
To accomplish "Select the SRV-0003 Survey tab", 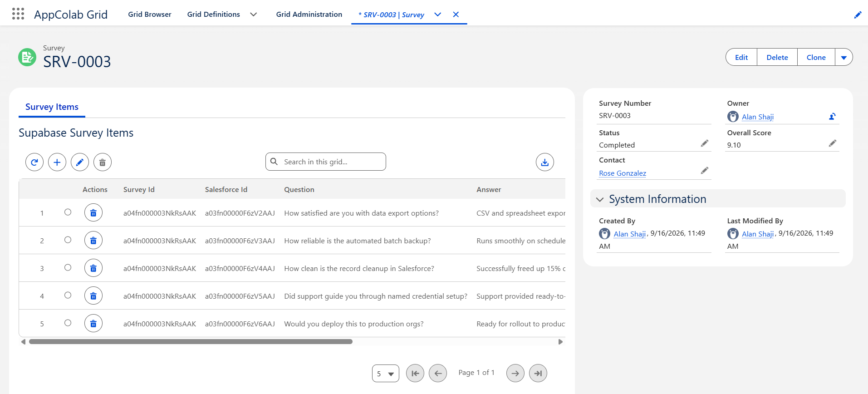I will pos(391,15).
